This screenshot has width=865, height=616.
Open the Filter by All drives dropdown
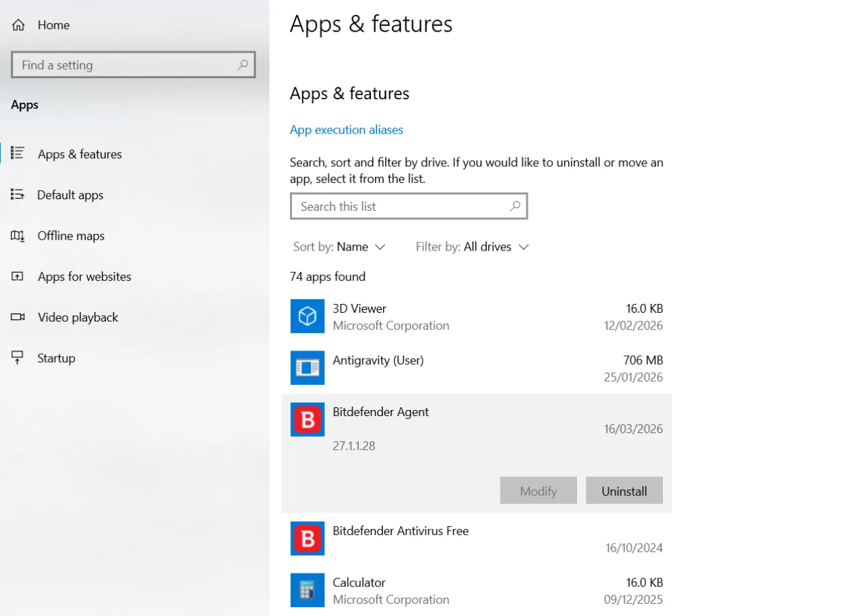point(472,247)
